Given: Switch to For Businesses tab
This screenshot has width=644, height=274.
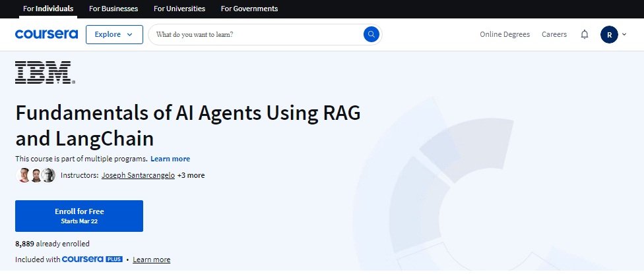Looking at the screenshot, I should 113,9.
